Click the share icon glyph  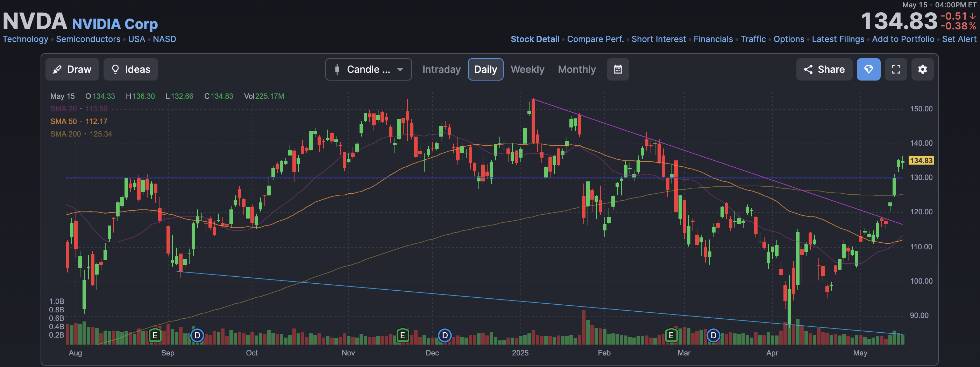coord(808,69)
